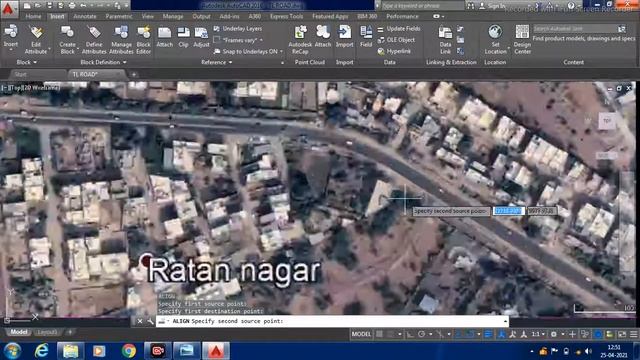Open the Help question mark icon
640x360 pixels.
(571, 6)
